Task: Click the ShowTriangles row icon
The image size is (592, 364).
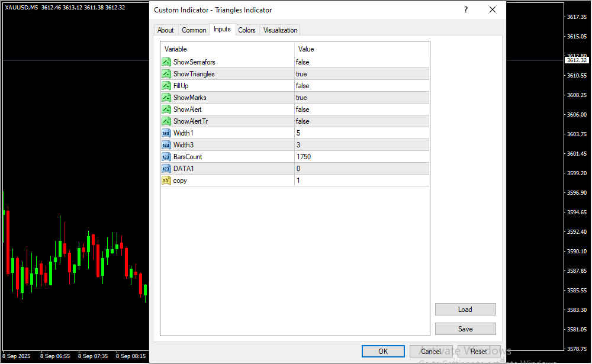Action: (166, 74)
